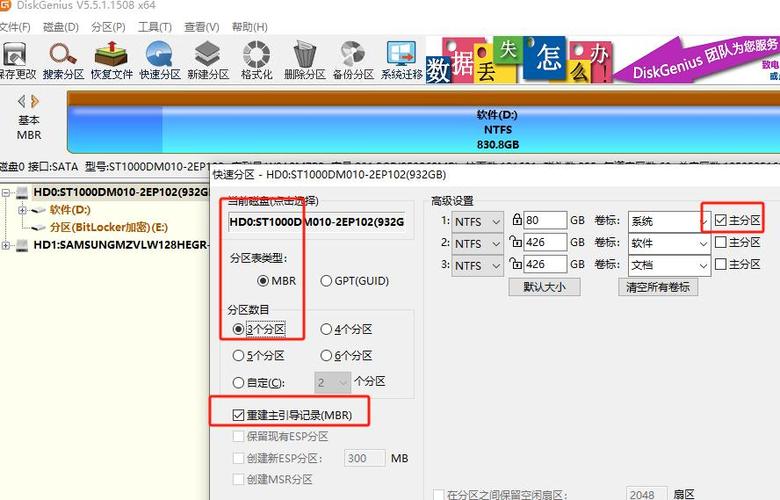This screenshot has height=500, width=780.
Task: Open the Backup Partition (备份分区) tool
Action: point(353,61)
